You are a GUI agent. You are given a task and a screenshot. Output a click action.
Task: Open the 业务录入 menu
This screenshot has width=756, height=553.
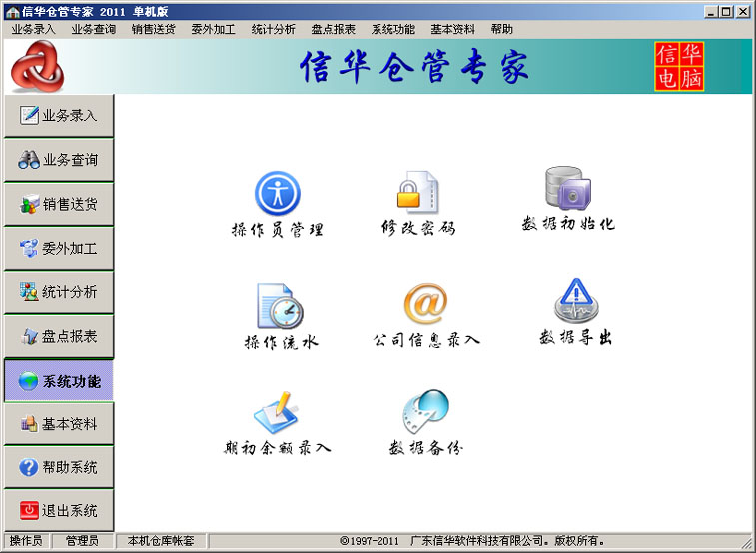pos(33,29)
